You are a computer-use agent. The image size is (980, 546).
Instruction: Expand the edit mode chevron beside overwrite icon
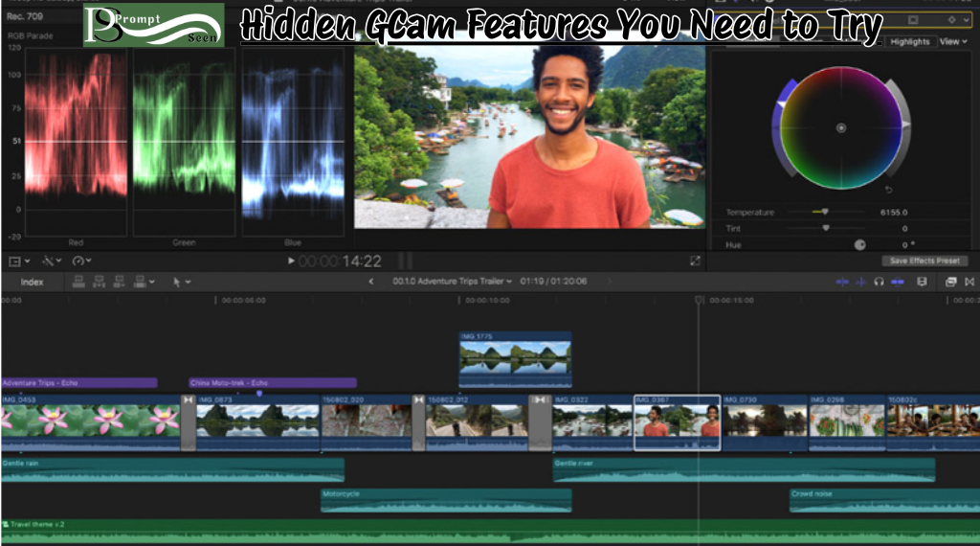tap(152, 282)
